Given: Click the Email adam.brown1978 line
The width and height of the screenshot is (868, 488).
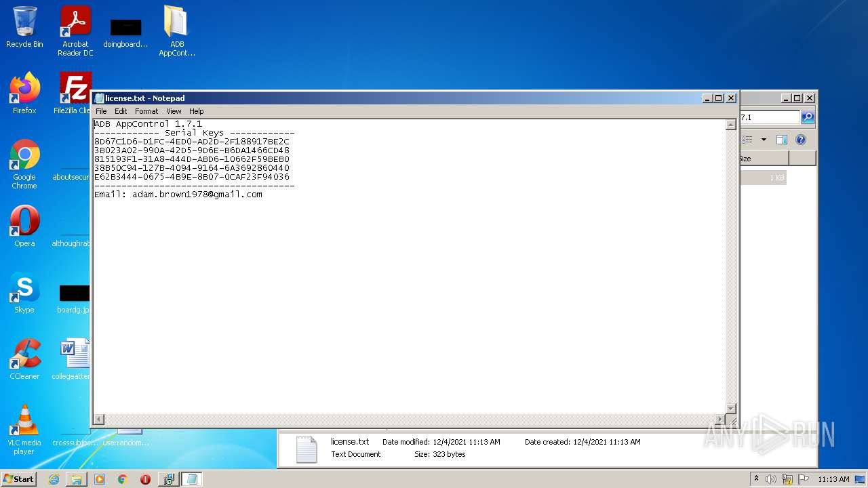Looking at the screenshot, I should click(x=178, y=195).
